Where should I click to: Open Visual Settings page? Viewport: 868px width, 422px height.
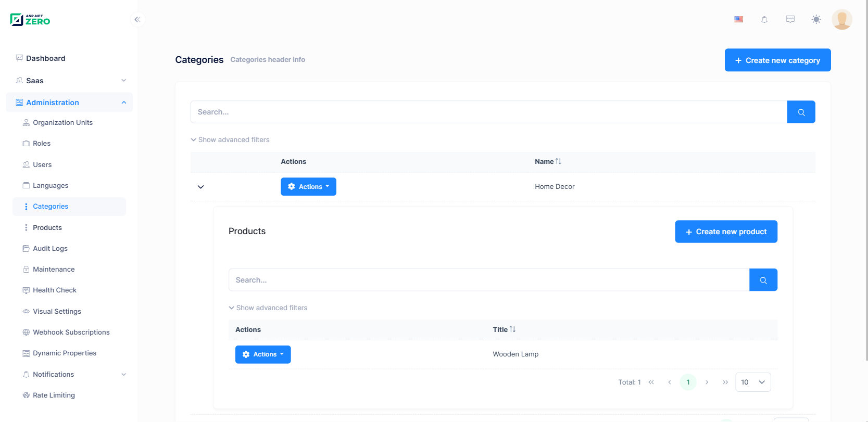pyautogui.click(x=57, y=312)
